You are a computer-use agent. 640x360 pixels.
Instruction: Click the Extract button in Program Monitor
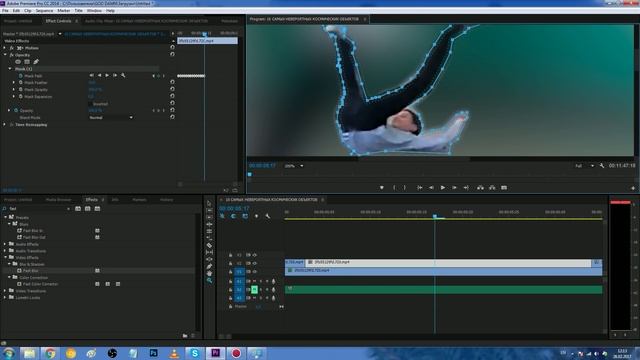492,188
